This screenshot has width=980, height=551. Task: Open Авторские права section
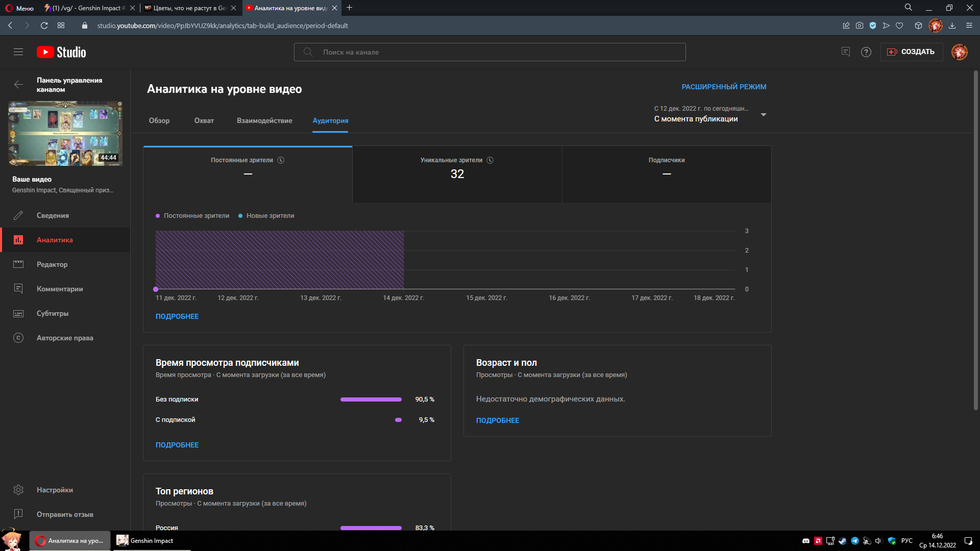click(x=64, y=338)
